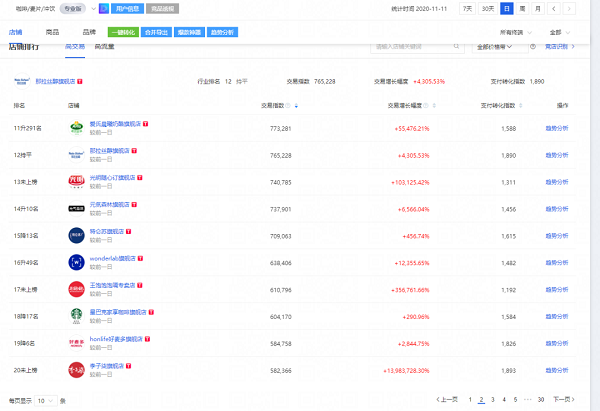
Task: Switch to the 品牌 tab
Action: pos(89,32)
